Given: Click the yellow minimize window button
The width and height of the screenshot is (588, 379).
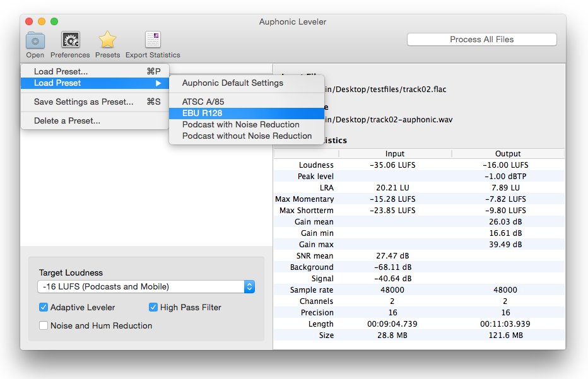Looking at the screenshot, I should 42,21.
